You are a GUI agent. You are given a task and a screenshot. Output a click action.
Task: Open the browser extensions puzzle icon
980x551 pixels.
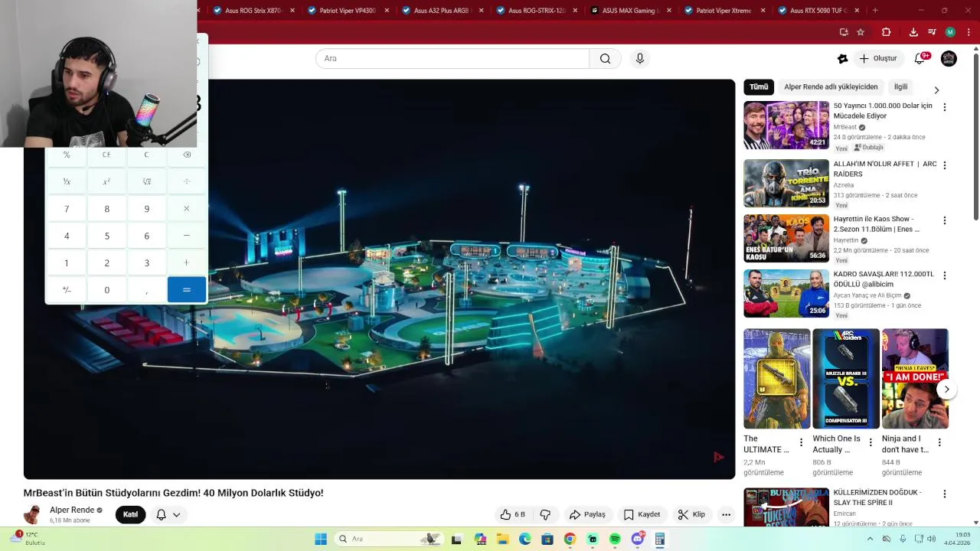[x=886, y=32]
